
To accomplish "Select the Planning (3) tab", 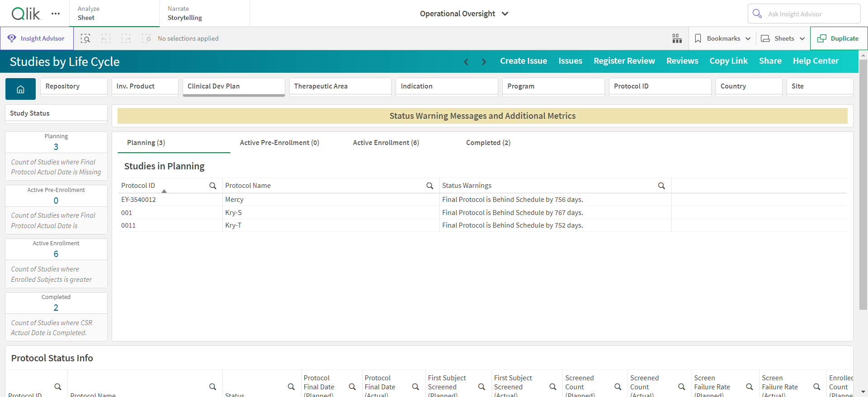I will (x=174, y=143).
